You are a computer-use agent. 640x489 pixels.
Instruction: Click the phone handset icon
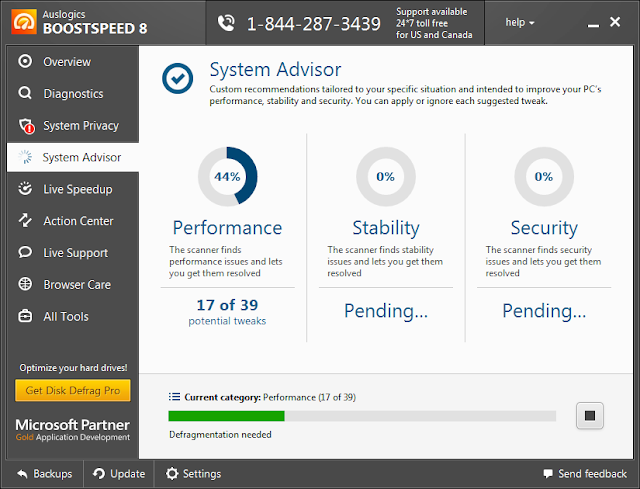click(x=226, y=23)
